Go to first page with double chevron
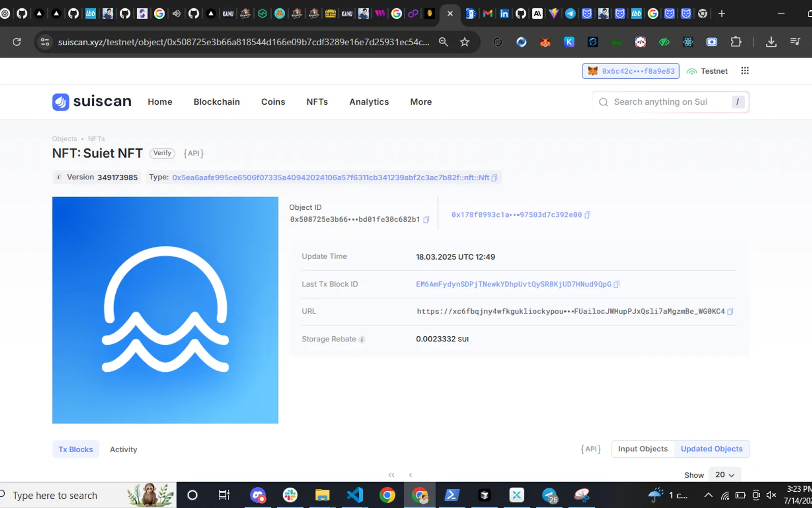 click(x=391, y=475)
